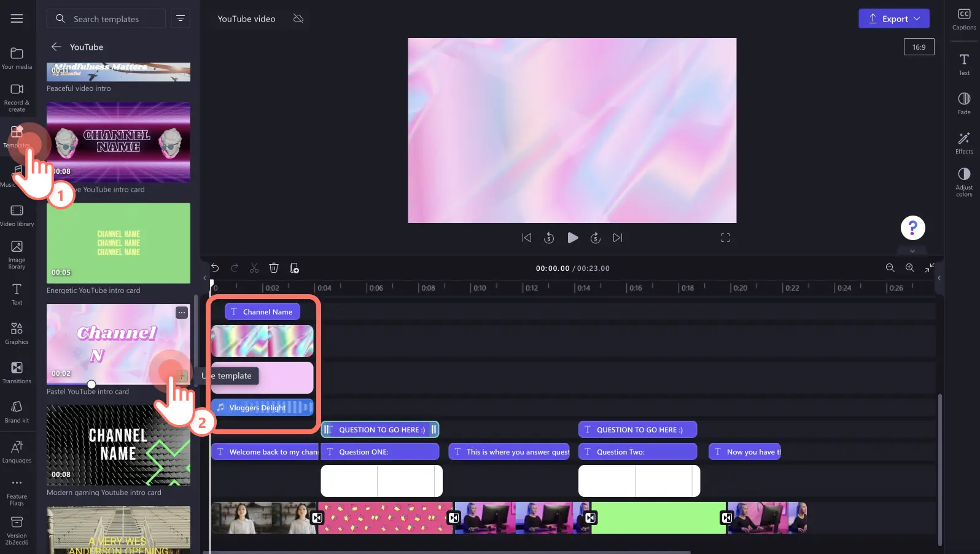The image size is (980, 554).
Task: Click the cloud sync off icon
Action: 298,18
